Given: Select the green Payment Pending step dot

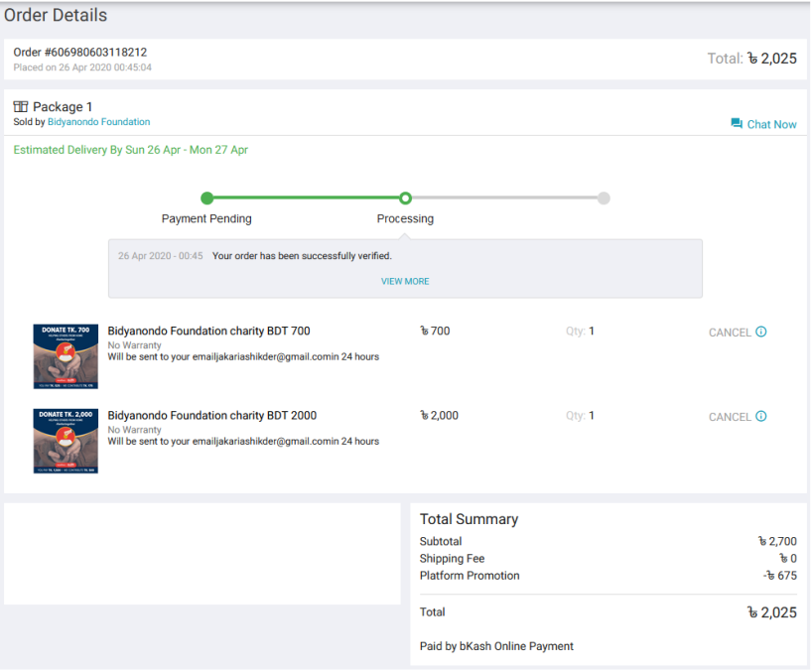Looking at the screenshot, I should 206,199.
